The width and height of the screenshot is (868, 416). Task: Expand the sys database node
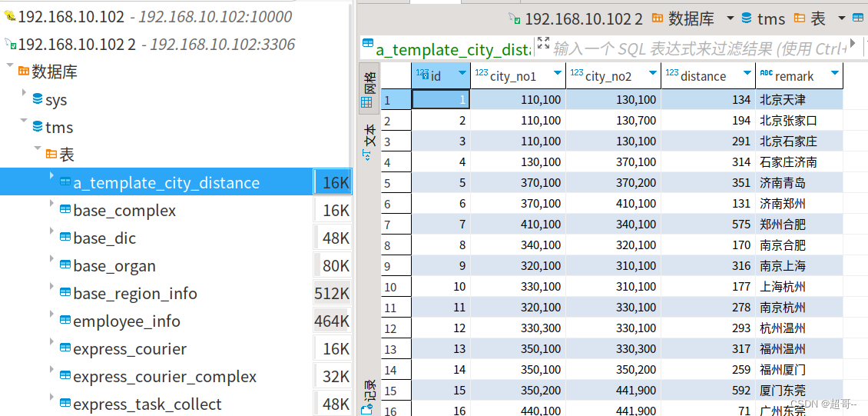click(24, 92)
